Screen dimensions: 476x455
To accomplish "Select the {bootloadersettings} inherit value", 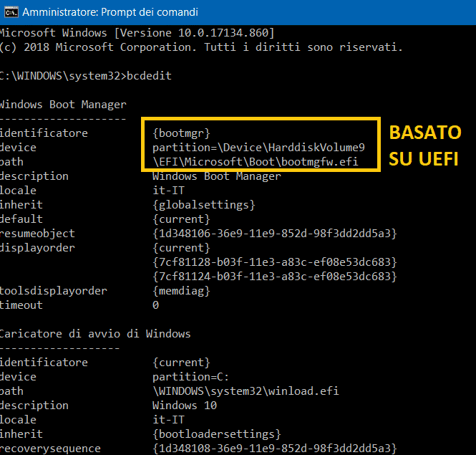I will pos(216,434).
